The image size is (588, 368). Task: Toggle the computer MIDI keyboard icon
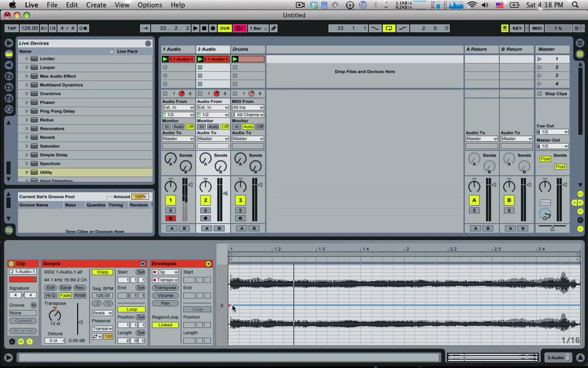coord(505,28)
